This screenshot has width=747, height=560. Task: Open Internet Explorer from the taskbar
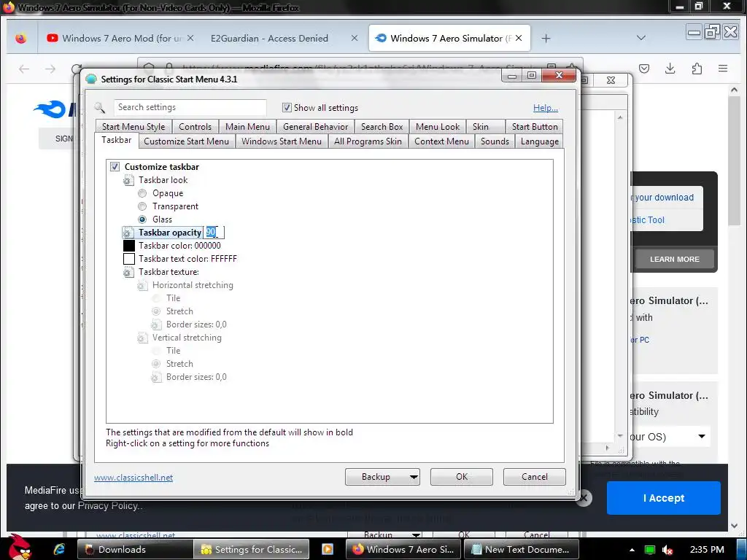tap(59, 549)
